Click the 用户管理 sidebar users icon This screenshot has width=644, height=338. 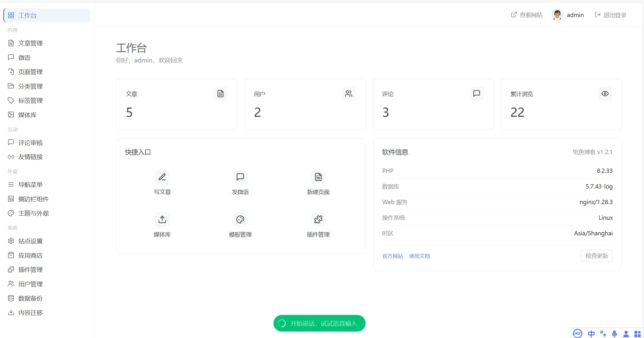pyautogui.click(x=11, y=284)
